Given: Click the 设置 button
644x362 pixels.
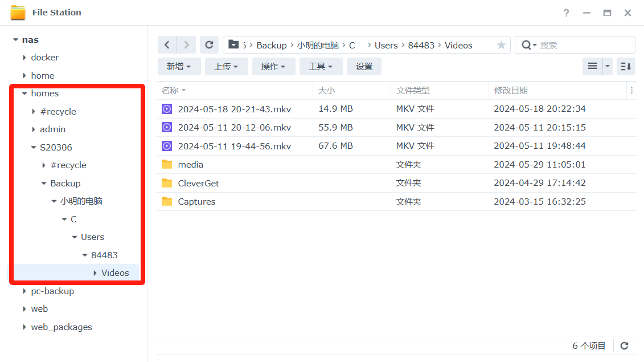Looking at the screenshot, I should pyautogui.click(x=364, y=67).
